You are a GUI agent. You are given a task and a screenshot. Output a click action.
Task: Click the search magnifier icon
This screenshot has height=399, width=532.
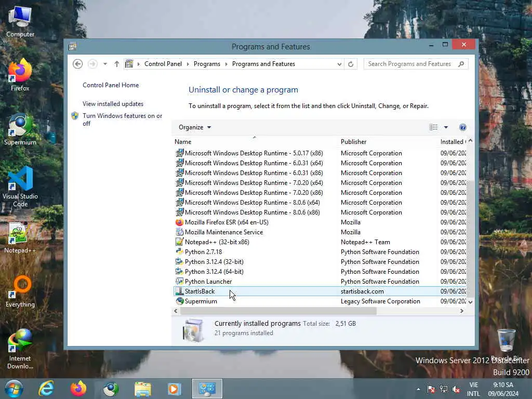coord(461,64)
